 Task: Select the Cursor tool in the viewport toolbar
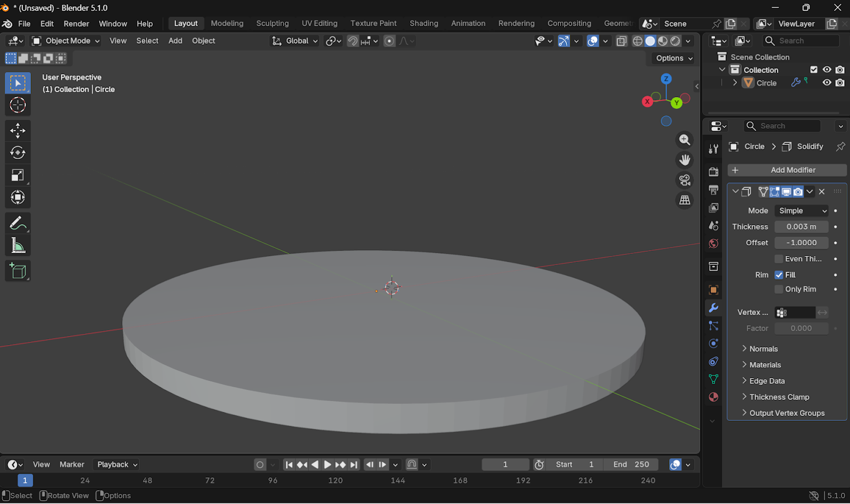[x=18, y=105]
